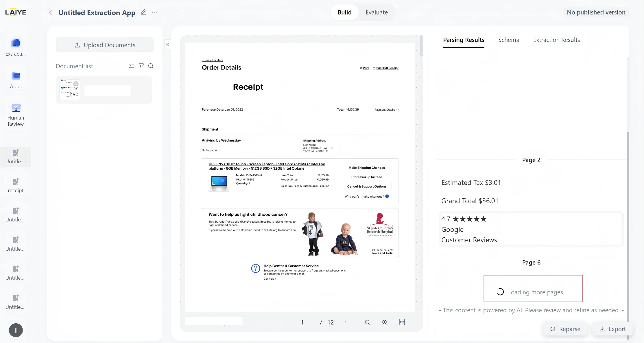Screen dimensions: 644x343
Task: Zoom out the document preview
Action: click(367, 322)
